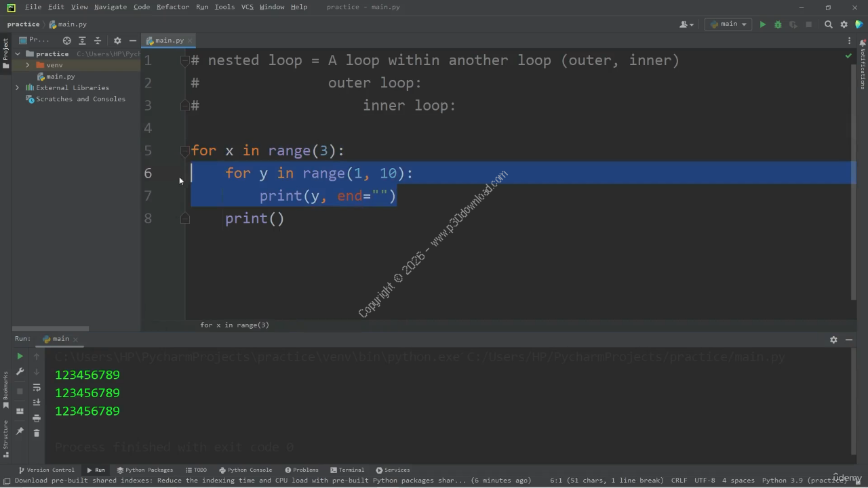Expand External Libraries in the project tree
This screenshot has width=868, height=488.
coord(18,87)
